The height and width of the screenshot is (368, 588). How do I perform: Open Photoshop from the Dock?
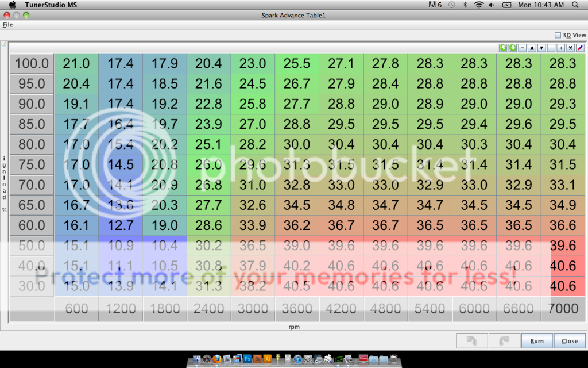tap(246, 360)
